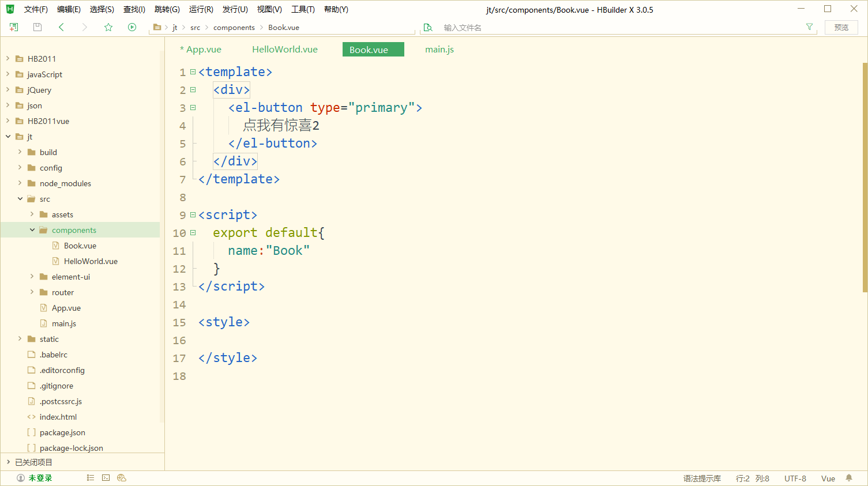Open the terminal icon in status bar
Viewport: 868px width, 486px height.
pyautogui.click(x=106, y=477)
